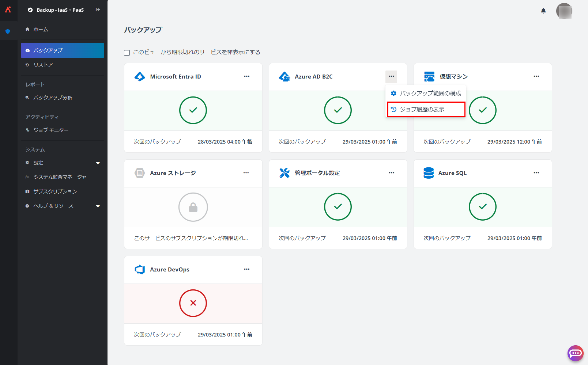The width and height of the screenshot is (588, 365).
Task: Click the 管理ポータル設定 card title
Action: pyautogui.click(x=317, y=173)
